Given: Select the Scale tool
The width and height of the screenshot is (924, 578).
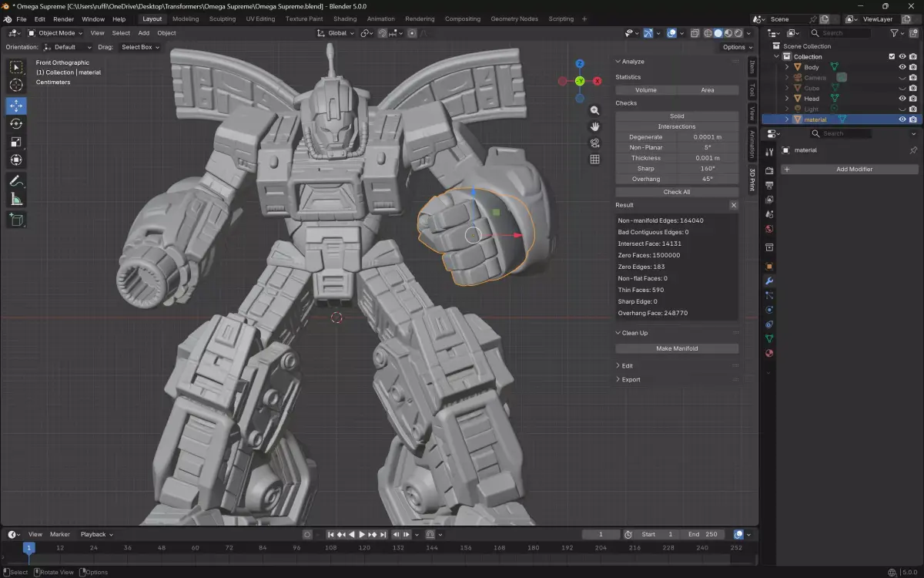Looking at the screenshot, I should point(16,143).
